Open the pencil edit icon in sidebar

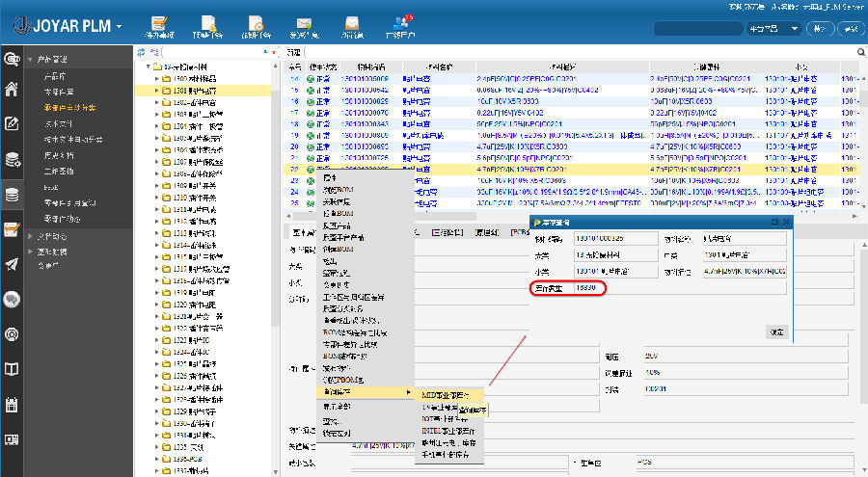pos(12,123)
